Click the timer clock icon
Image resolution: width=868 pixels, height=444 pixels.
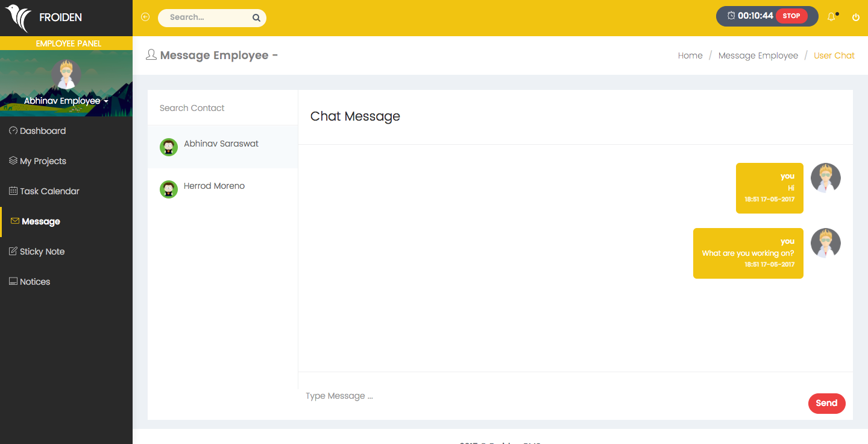tap(731, 16)
